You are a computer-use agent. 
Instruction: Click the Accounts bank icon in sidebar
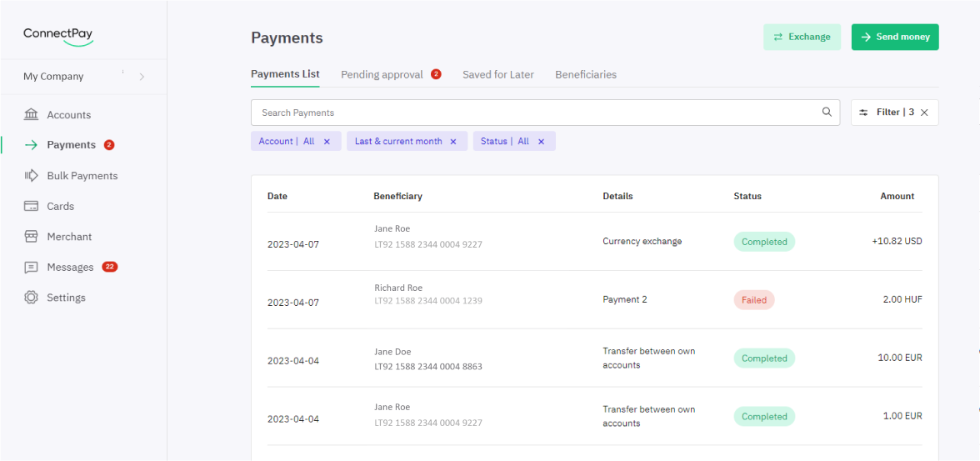click(32, 114)
